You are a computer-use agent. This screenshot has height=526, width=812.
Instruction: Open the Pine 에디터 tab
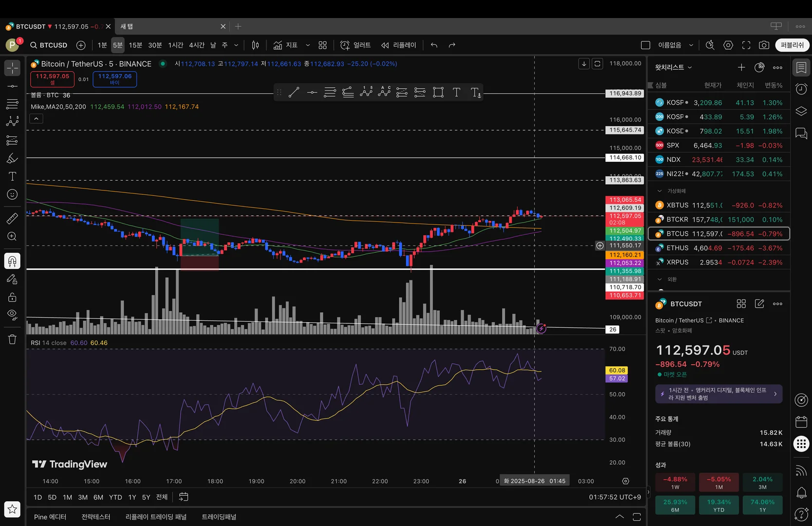[x=50, y=517]
